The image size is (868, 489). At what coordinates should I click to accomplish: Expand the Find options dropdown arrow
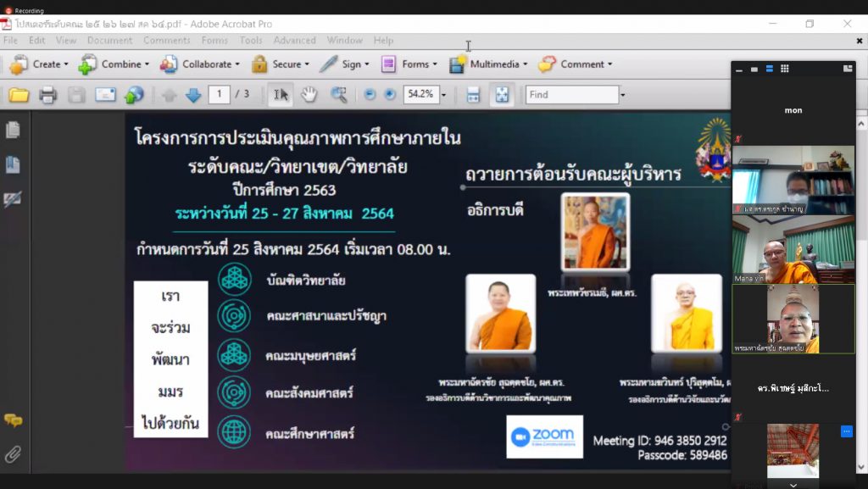(x=623, y=95)
